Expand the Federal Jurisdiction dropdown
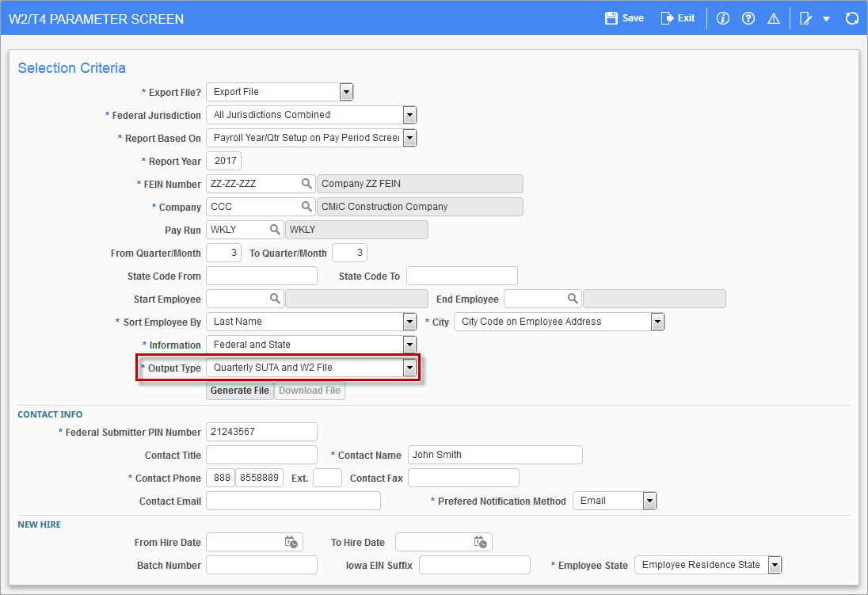This screenshot has width=868, height=595. pos(409,115)
